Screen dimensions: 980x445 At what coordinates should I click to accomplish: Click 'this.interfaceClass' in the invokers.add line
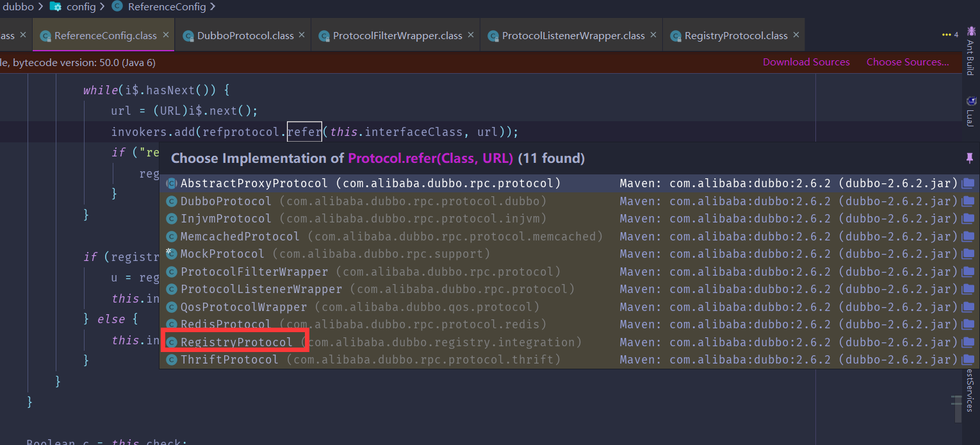[396, 131]
